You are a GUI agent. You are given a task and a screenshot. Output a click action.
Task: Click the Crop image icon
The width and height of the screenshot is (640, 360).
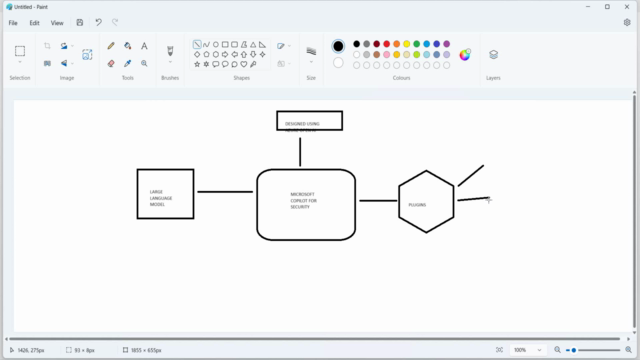[x=47, y=46]
